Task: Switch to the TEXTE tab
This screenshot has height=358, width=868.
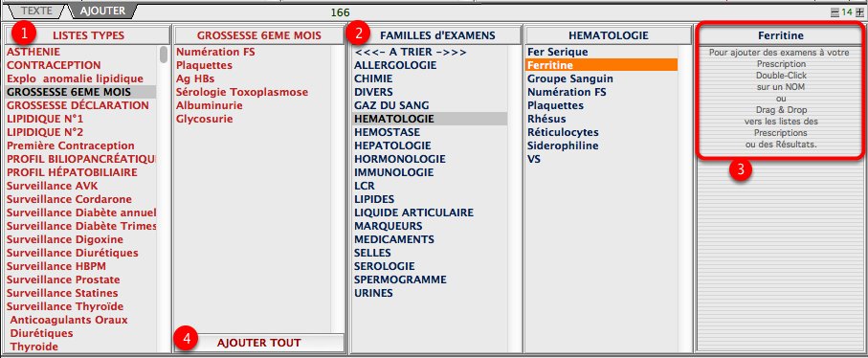Action: click(x=36, y=11)
